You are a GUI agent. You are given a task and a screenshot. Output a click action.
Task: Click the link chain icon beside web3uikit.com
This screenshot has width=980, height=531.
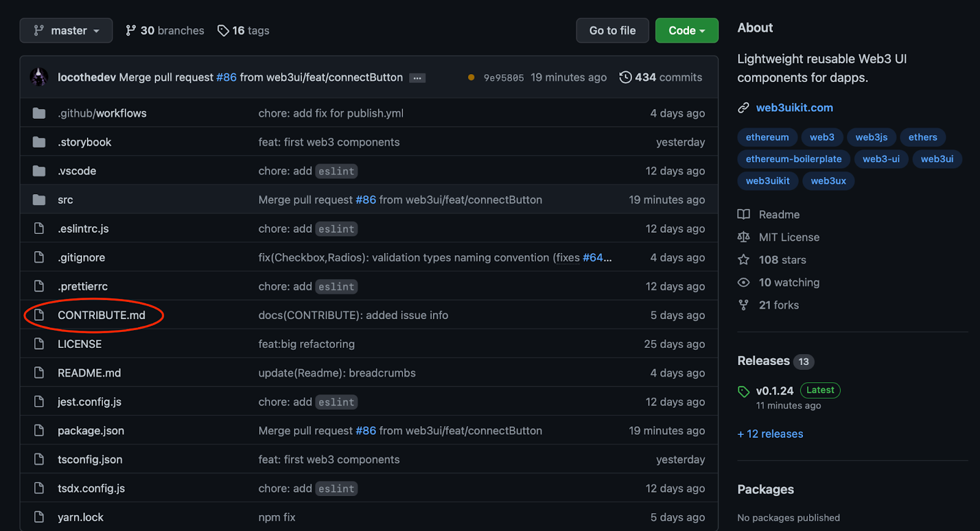[744, 108]
